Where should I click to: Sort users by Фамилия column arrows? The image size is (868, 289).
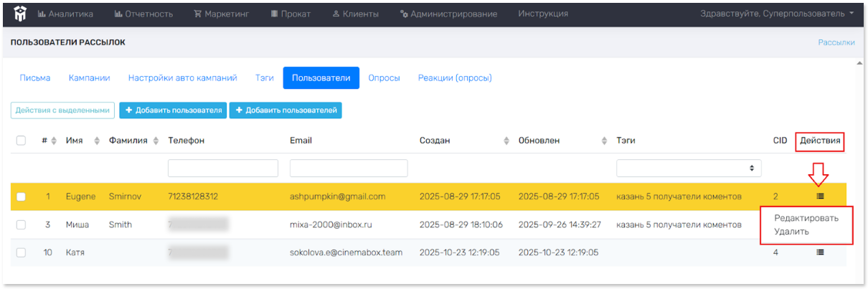pyautogui.click(x=154, y=141)
